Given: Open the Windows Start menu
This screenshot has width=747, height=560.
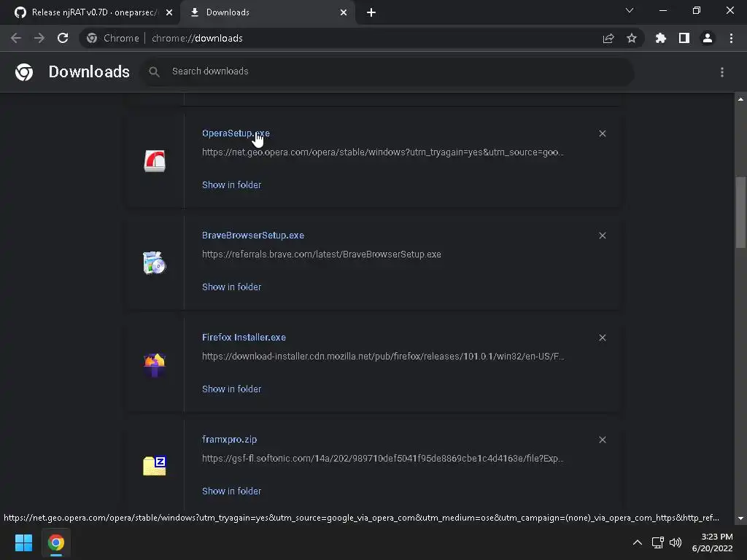Looking at the screenshot, I should (23, 542).
